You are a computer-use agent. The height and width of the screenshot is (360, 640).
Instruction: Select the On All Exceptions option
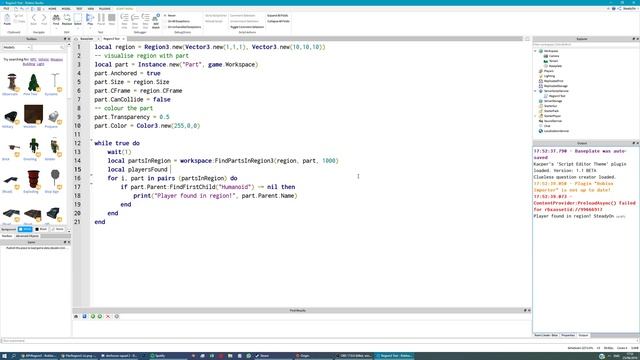click(178, 21)
